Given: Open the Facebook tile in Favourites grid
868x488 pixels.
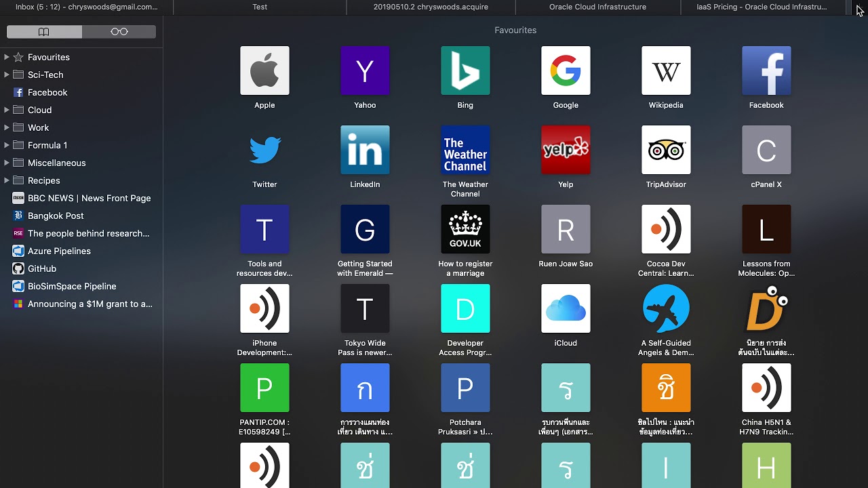Looking at the screenshot, I should [766, 70].
